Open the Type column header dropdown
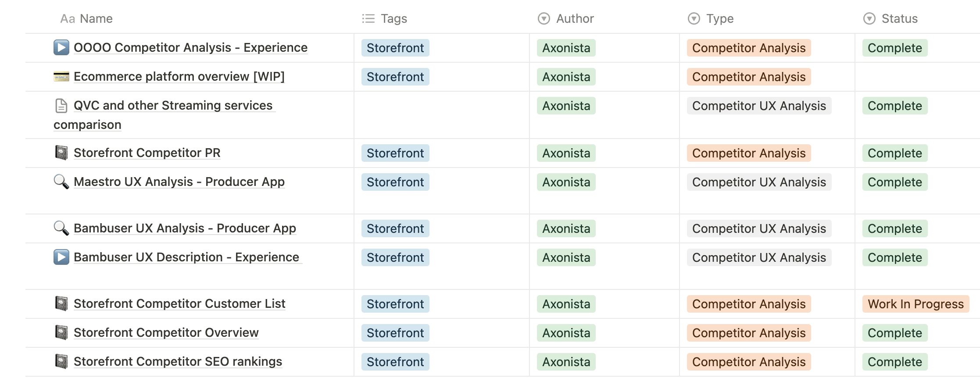Screen dimensions: 980x378 (x=711, y=18)
